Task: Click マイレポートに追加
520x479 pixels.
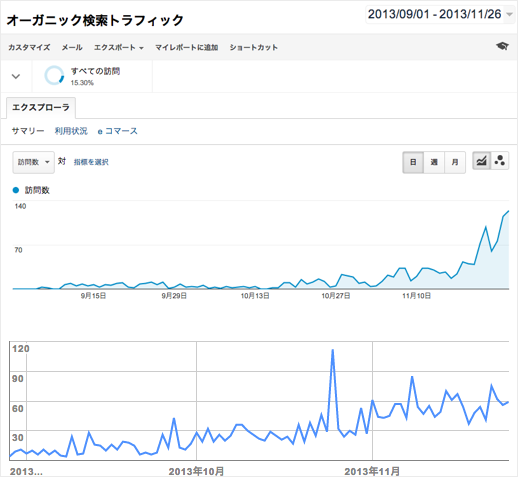Action: point(187,47)
